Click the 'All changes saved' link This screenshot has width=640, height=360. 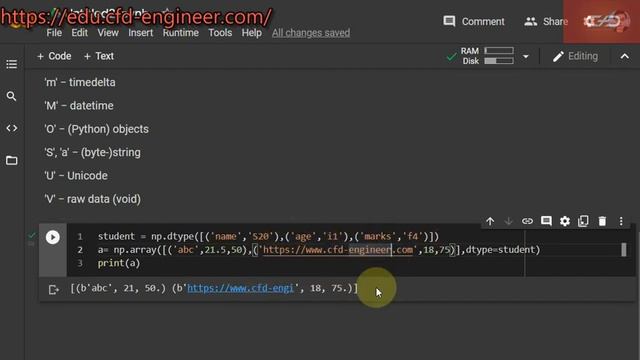pos(311,33)
